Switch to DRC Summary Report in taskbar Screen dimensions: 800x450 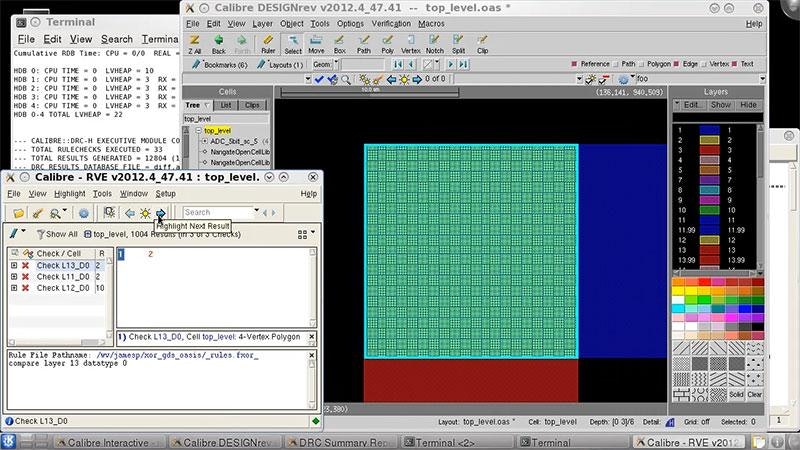[x=340, y=442]
